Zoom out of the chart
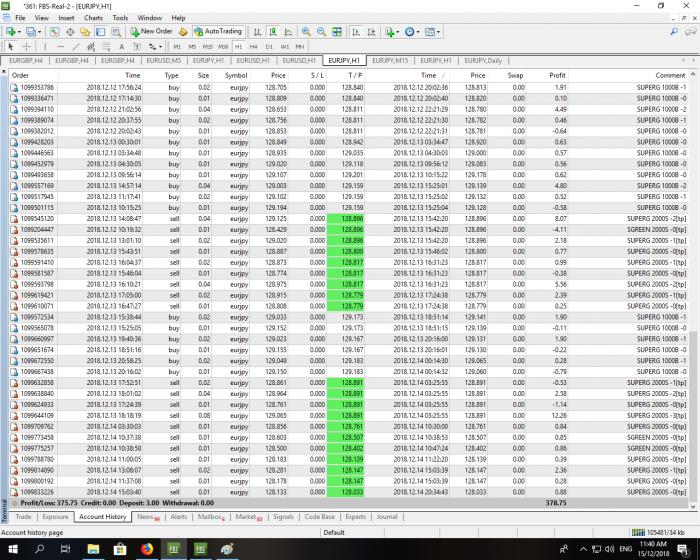 point(321,32)
